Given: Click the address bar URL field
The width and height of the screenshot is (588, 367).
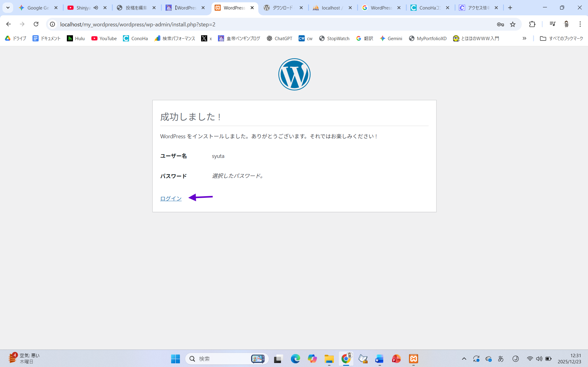Looking at the screenshot, I should coord(245,24).
